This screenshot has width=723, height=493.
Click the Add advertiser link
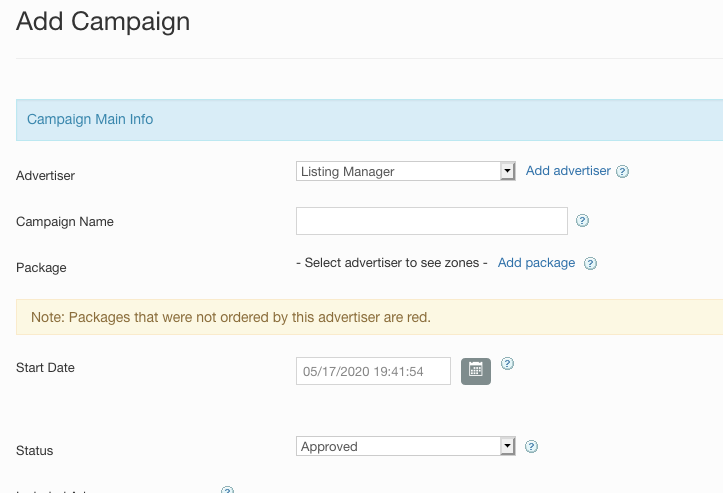[x=568, y=171]
